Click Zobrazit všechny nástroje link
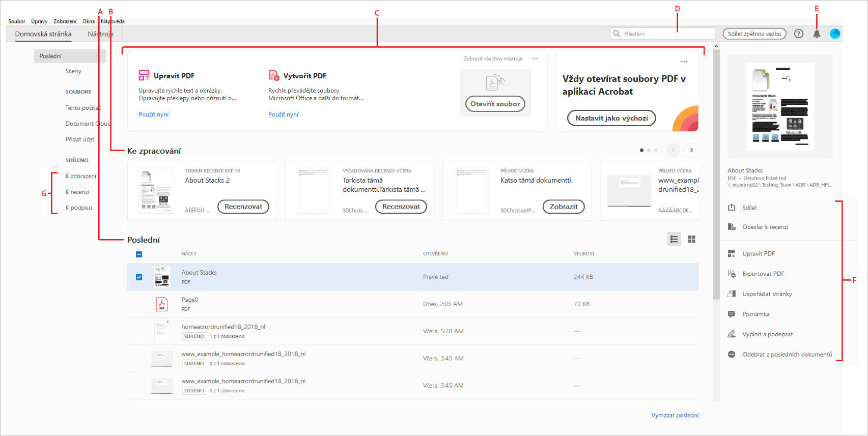 [x=493, y=59]
